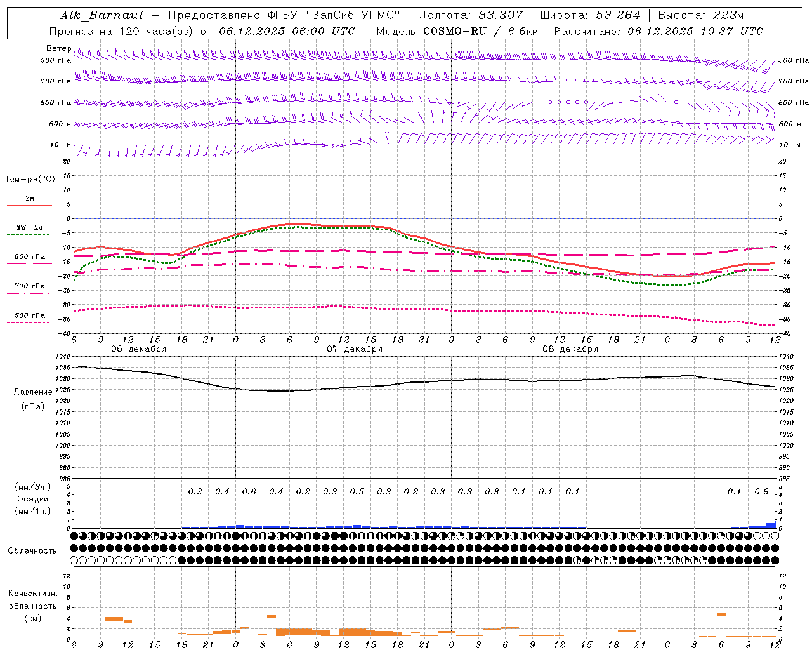Select the '2м' temperature legend entry
The height and width of the screenshot is (650, 812).
[30, 198]
